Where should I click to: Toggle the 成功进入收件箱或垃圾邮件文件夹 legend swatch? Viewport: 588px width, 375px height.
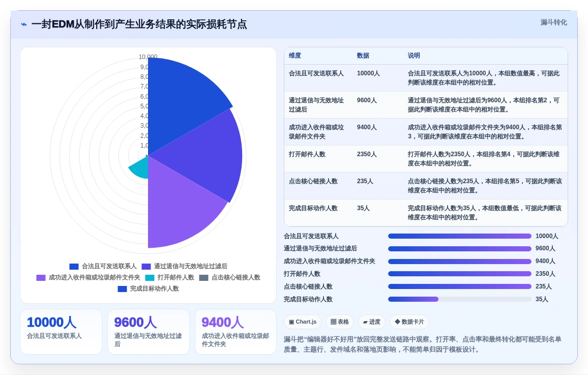tap(41, 277)
